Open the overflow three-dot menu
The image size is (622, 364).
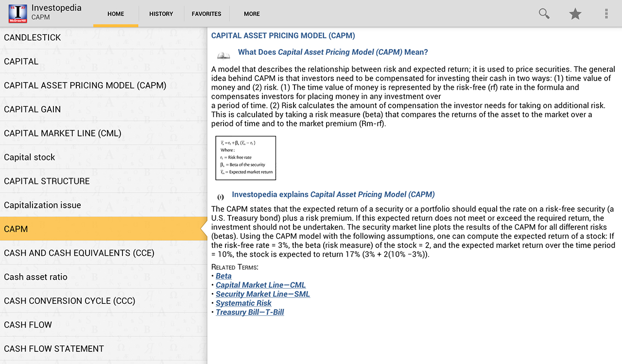tap(606, 14)
